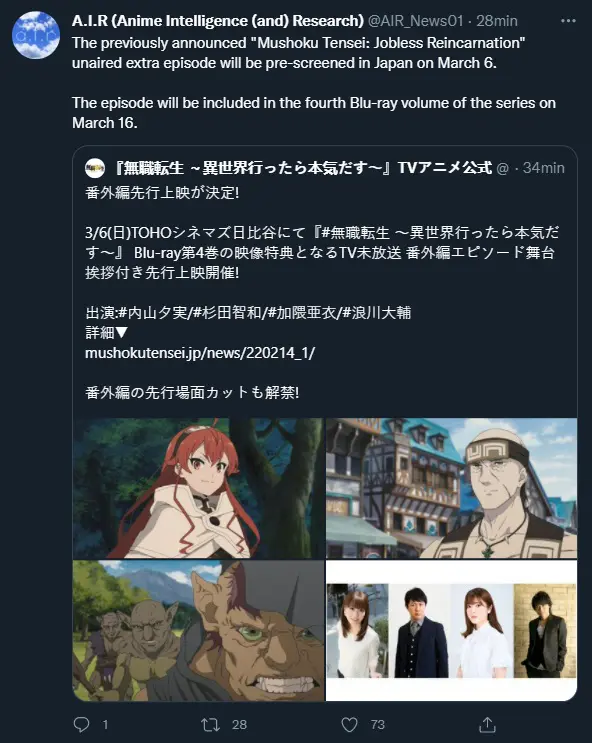Click the share upload icon

(x=487, y=724)
